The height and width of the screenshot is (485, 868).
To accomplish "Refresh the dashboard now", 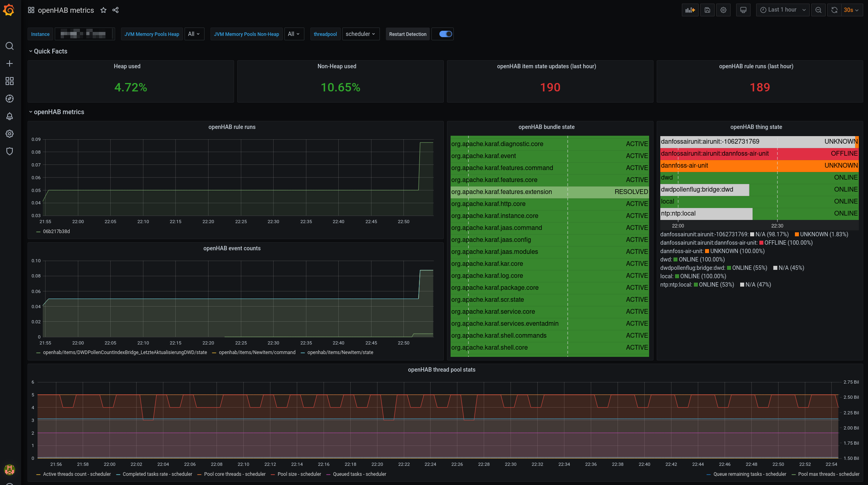I will (x=834, y=10).
